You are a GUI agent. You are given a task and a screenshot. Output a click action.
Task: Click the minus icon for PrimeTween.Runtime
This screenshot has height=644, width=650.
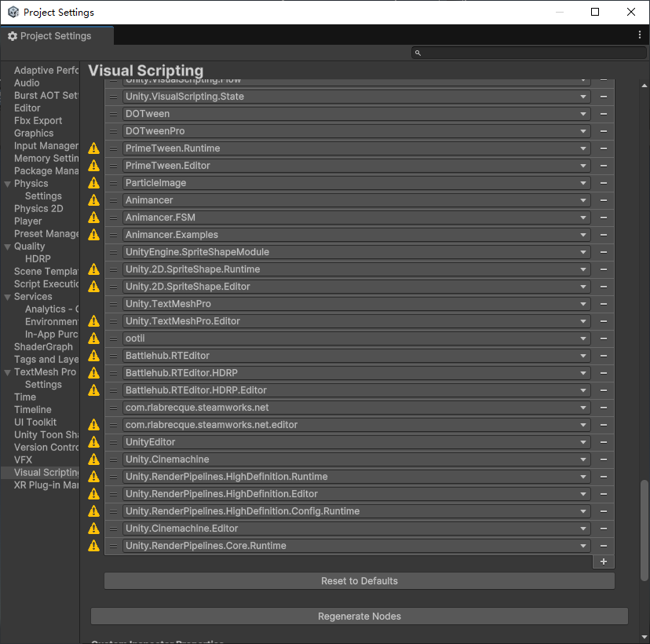(603, 148)
